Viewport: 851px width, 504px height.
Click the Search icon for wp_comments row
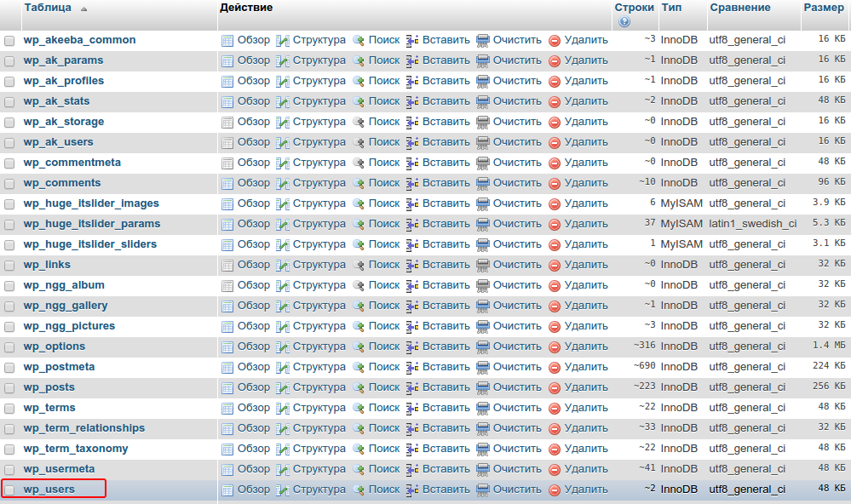tap(359, 183)
